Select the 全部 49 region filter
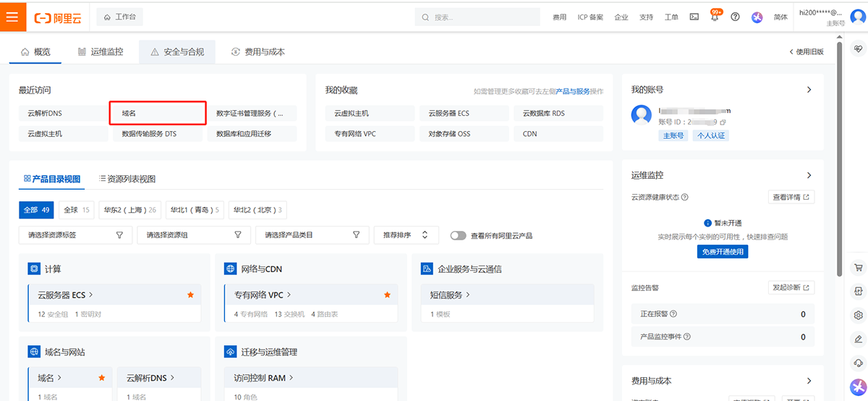Screen dimensions: 868x401 click(36, 210)
